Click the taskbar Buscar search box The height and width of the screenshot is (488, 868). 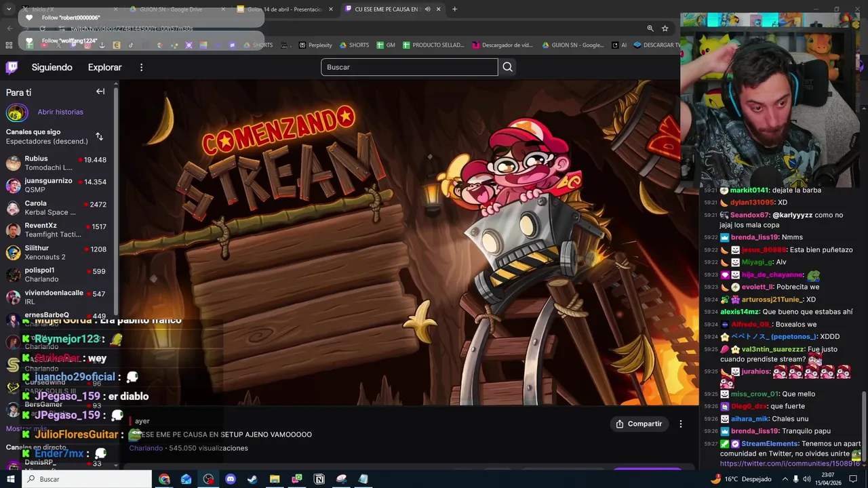(x=87, y=479)
